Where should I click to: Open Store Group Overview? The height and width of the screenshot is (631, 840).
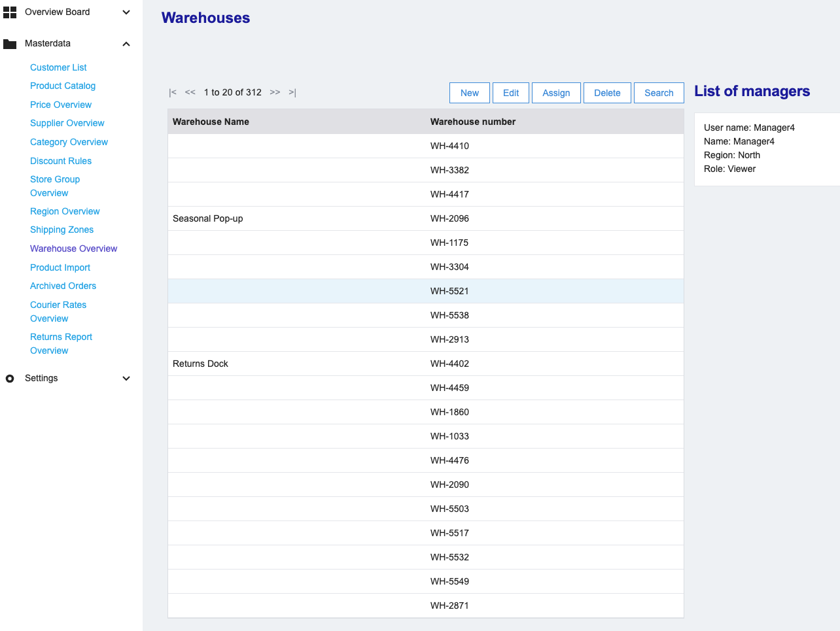click(x=55, y=186)
